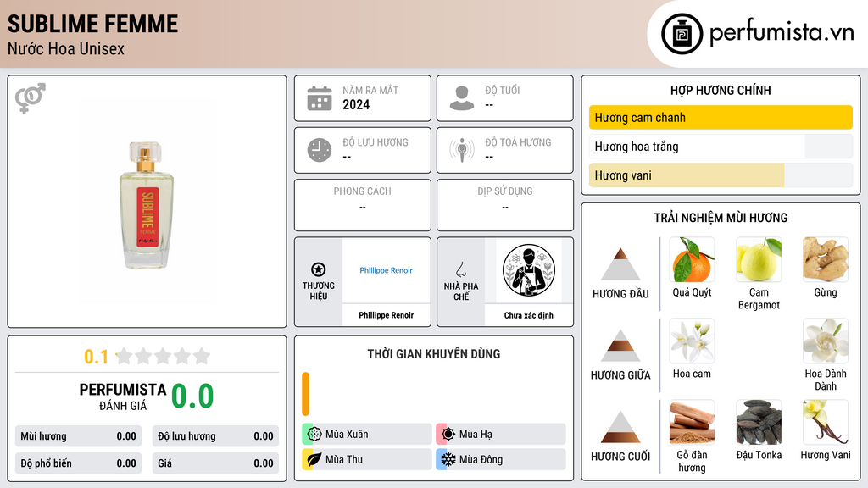Click the SUBLIME FEMME title
The height and width of the screenshot is (488, 868).
tap(93, 24)
